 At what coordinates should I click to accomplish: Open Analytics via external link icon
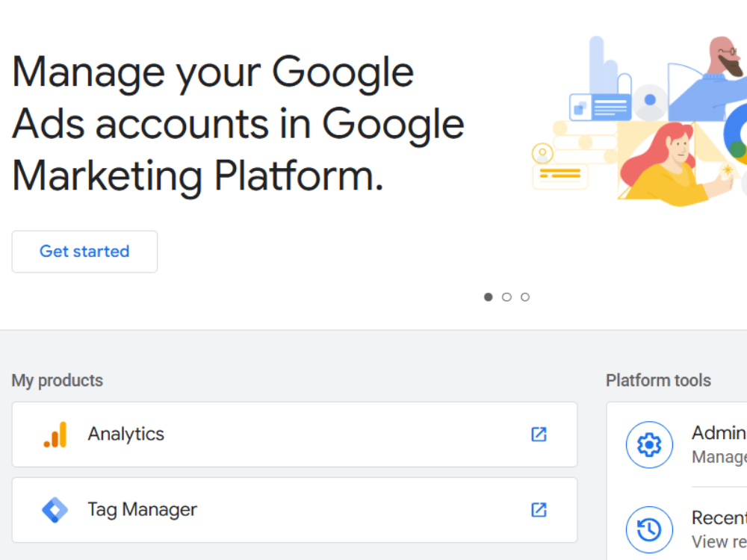(539, 435)
